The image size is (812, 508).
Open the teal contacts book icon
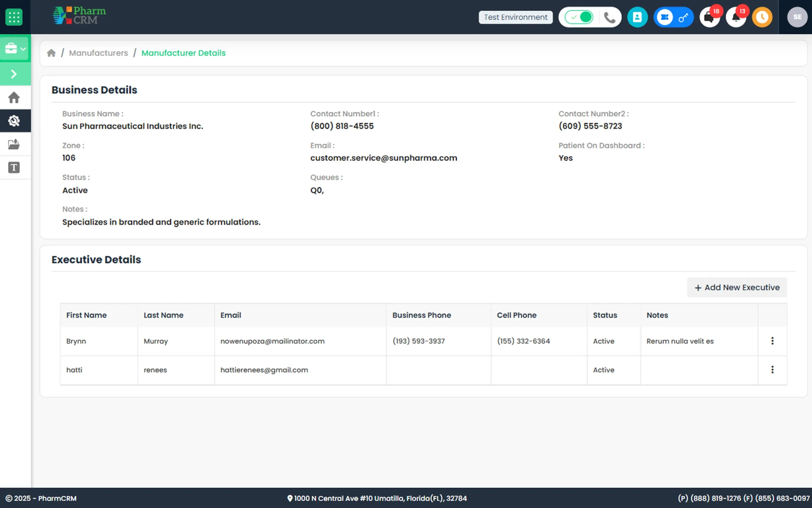click(637, 17)
